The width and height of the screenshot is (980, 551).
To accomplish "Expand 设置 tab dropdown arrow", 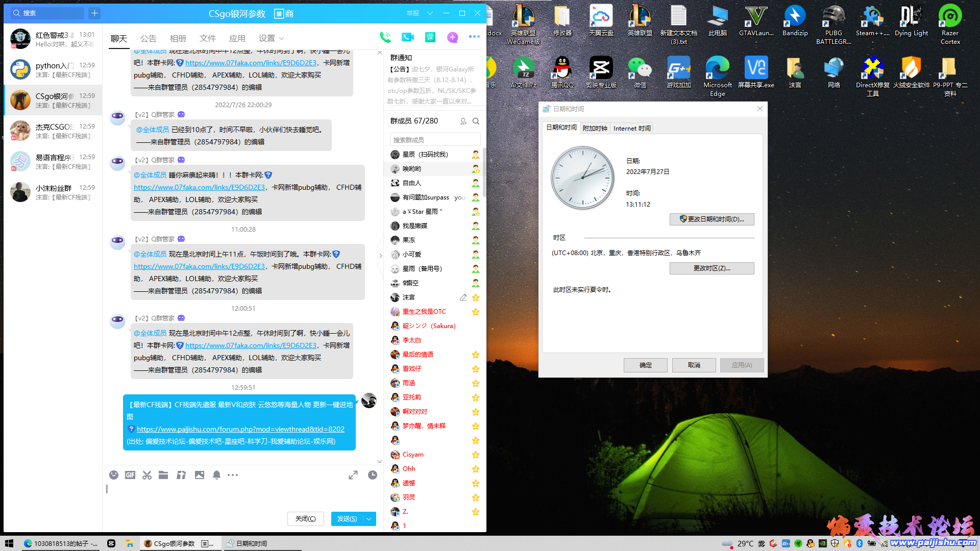I will pyautogui.click(x=281, y=39).
